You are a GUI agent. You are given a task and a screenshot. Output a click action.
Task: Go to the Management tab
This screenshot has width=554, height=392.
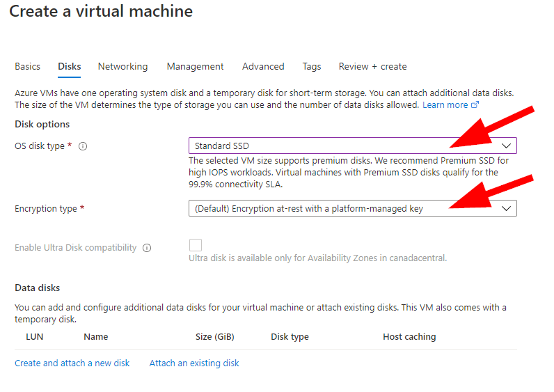[195, 66]
